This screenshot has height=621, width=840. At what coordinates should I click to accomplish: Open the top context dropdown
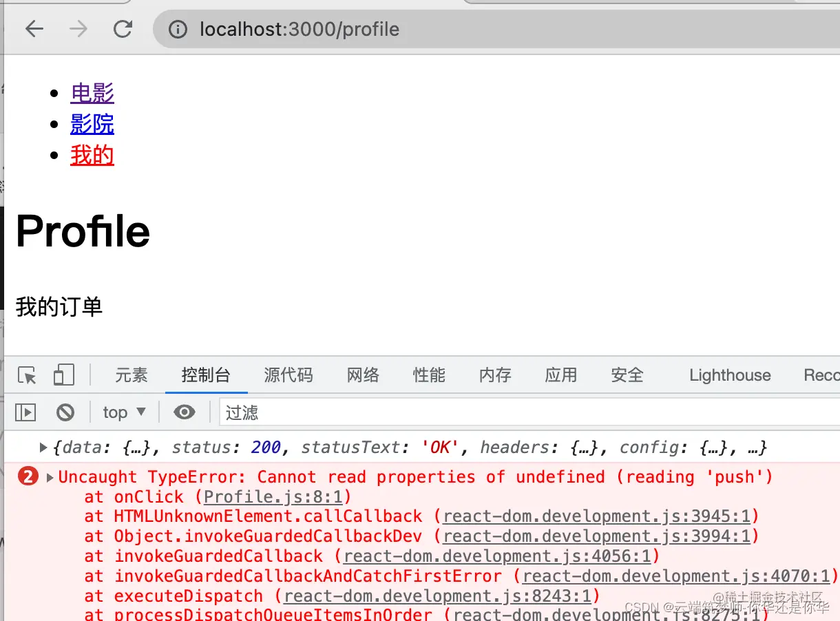[125, 412]
